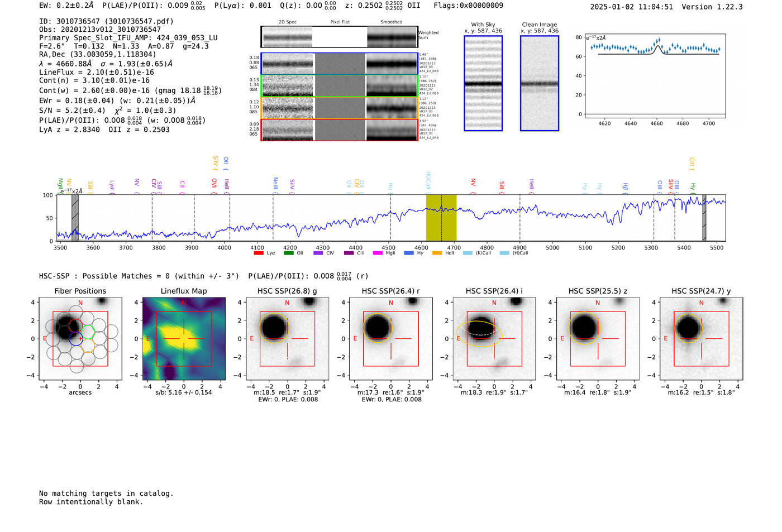
Task: Click the Hγ blue legend swatch
Action: pos(409,253)
